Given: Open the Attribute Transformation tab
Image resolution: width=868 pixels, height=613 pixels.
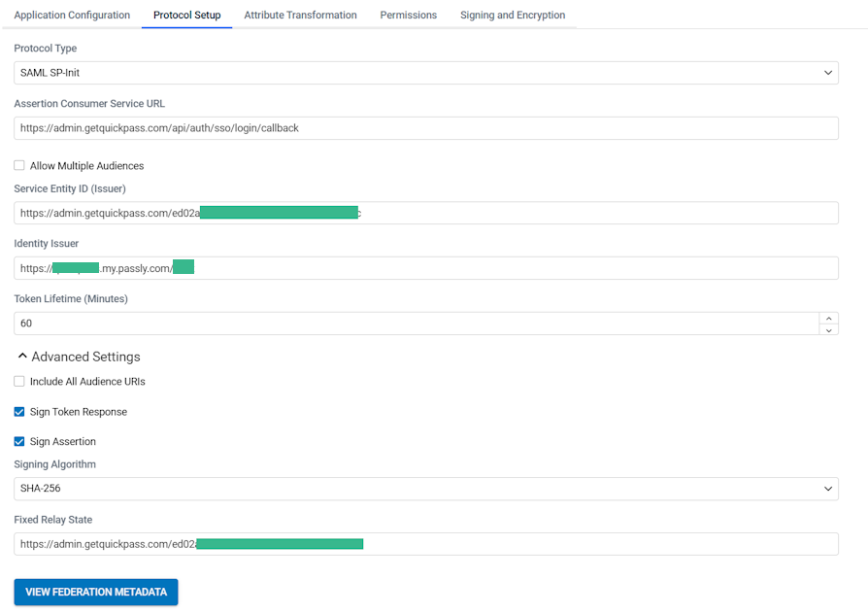Looking at the screenshot, I should pos(300,16).
